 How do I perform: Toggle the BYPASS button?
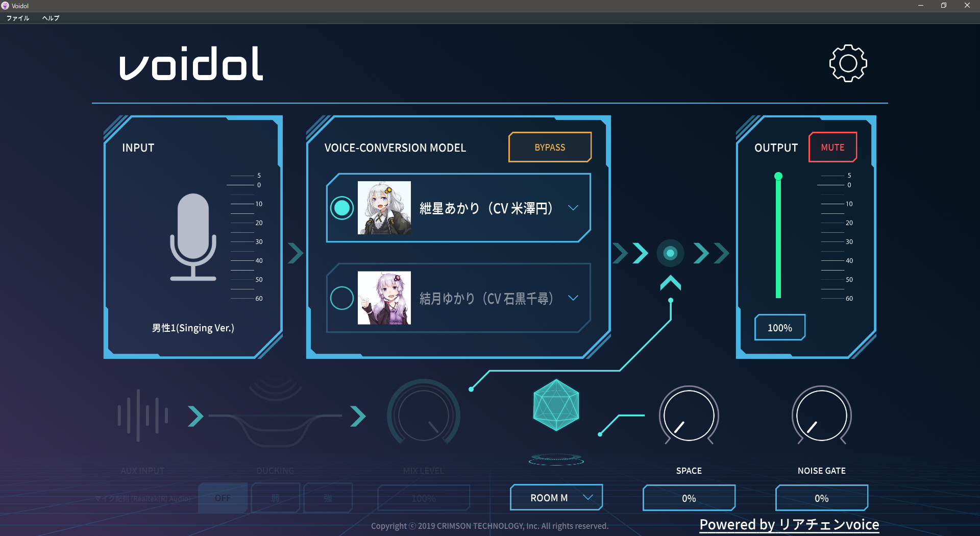pyautogui.click(x=550, y=147)
